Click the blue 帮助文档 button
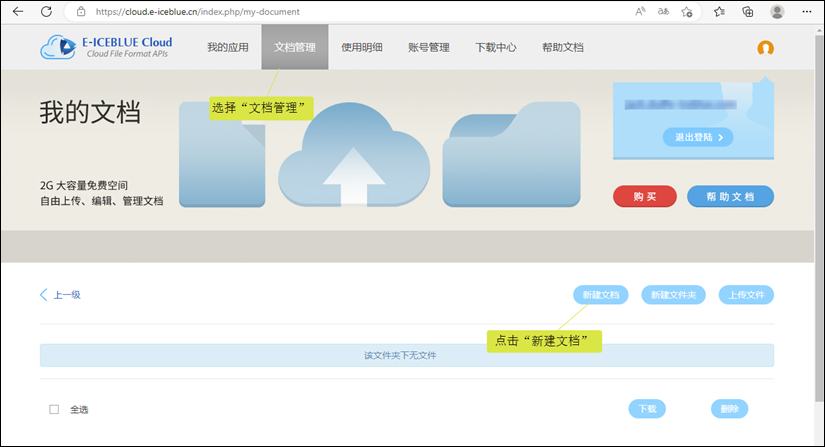Screen dimensions: 825x447 (730, 196)
